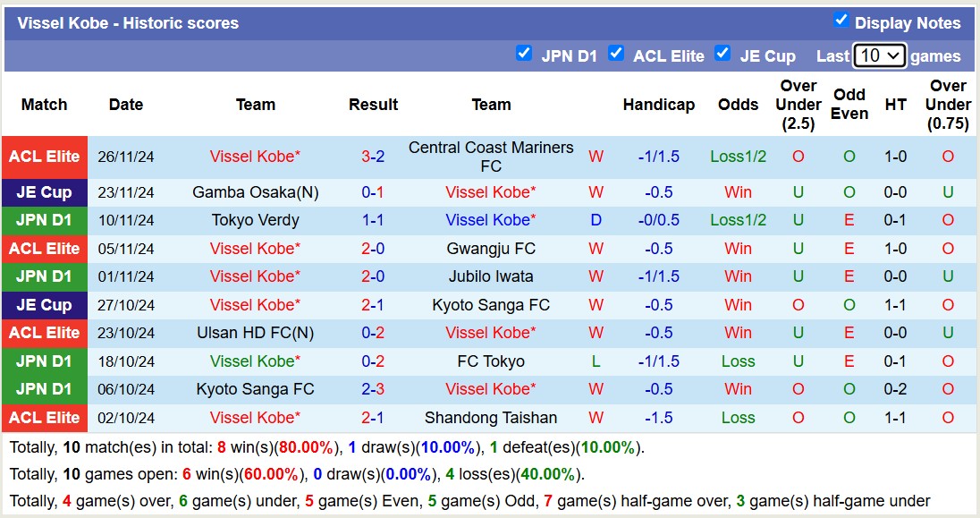Select the JPN D1 badge for 01/11/24 match
Image resolution: width=980 pixels, height=518 pixels.
tap(45, 277)
